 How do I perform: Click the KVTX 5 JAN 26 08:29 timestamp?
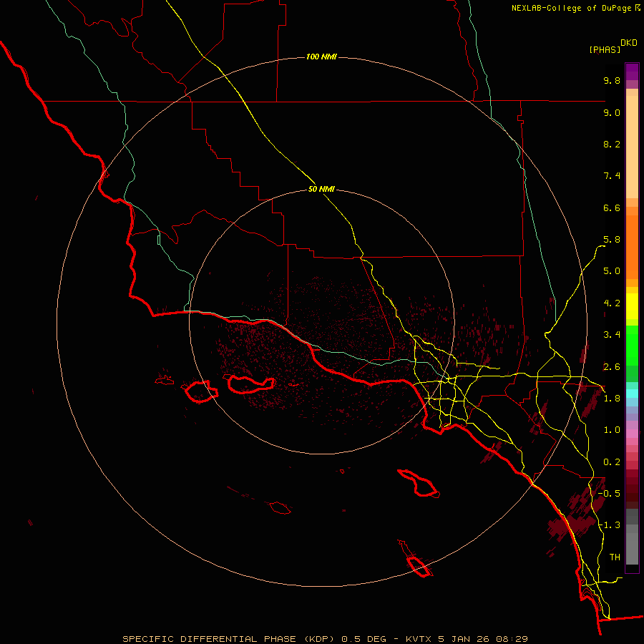(x=467, y=639)
